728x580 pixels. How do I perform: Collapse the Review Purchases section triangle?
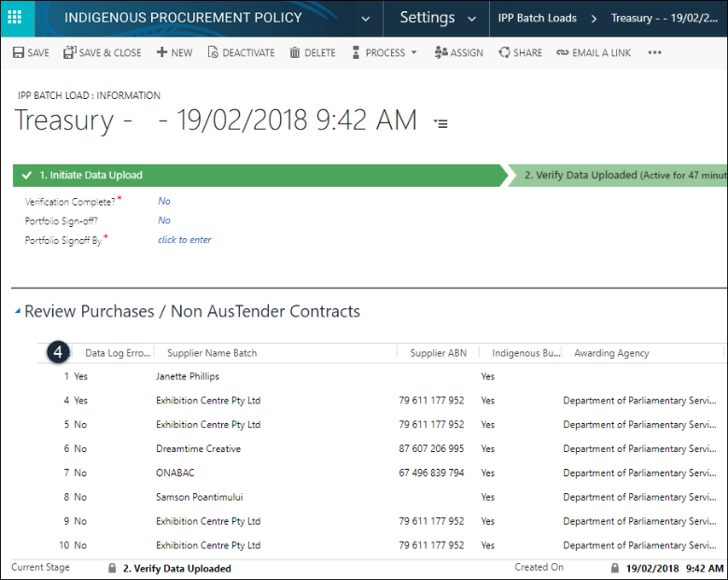pyautogui.click(x=18, y=311)
